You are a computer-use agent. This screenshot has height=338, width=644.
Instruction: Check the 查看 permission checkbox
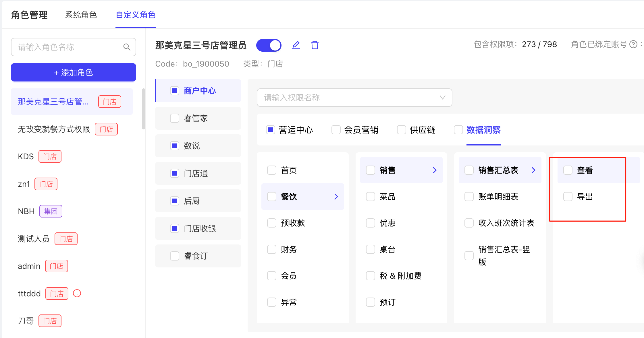pos(568,170)
